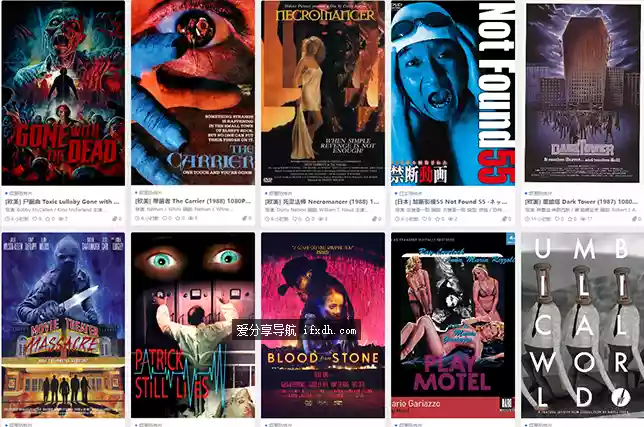
Task: Click the star icon under Gone with the Dead
Action: click(48, 219)
